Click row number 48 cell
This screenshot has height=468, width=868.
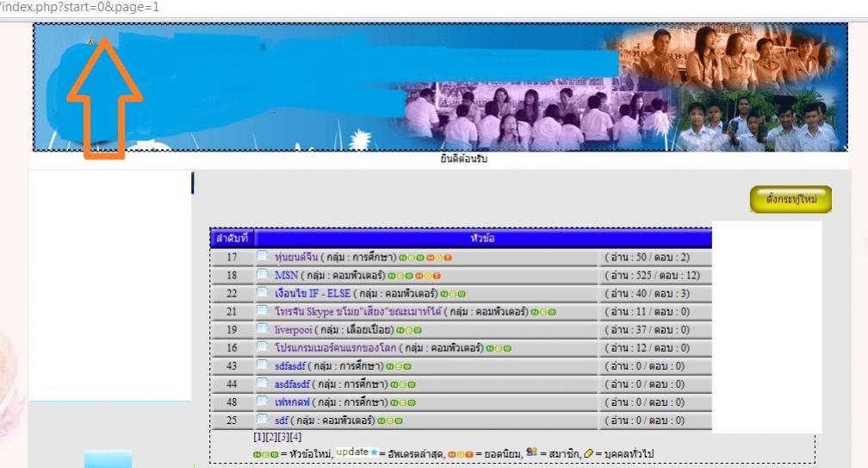(232, 402)
